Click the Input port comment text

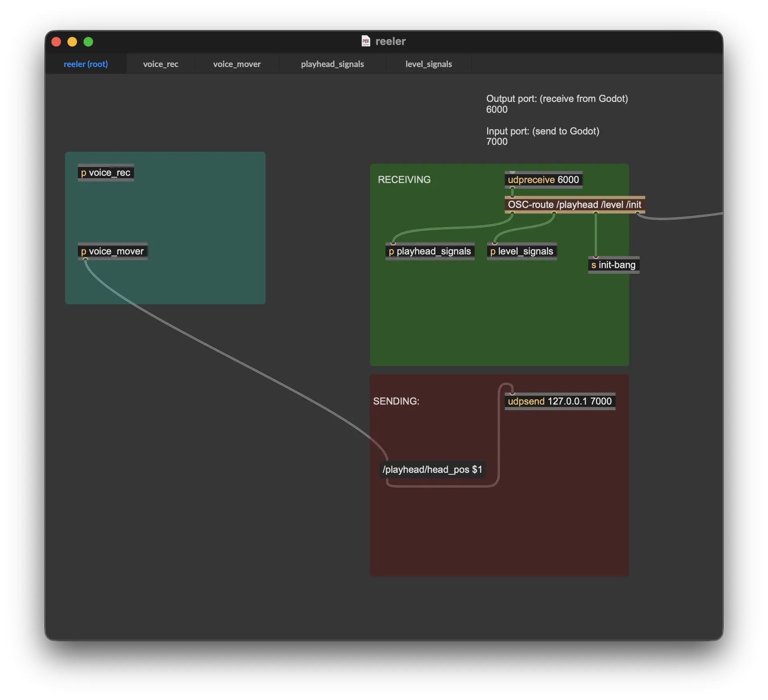(x=542, y=136)
